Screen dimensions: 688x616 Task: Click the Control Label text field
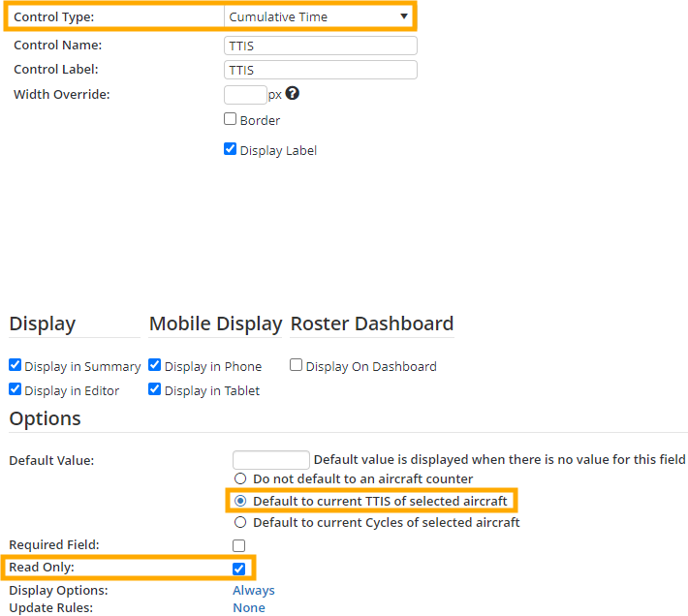[320, 70]
